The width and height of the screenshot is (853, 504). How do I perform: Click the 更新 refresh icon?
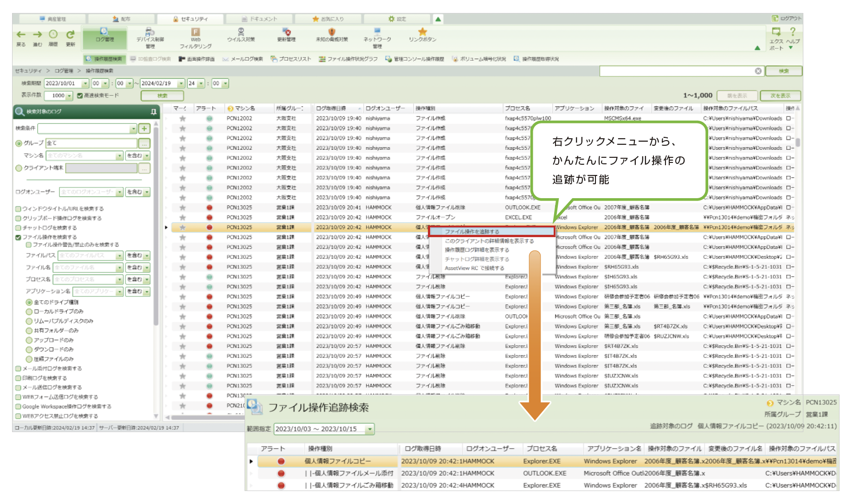[70, 35]
